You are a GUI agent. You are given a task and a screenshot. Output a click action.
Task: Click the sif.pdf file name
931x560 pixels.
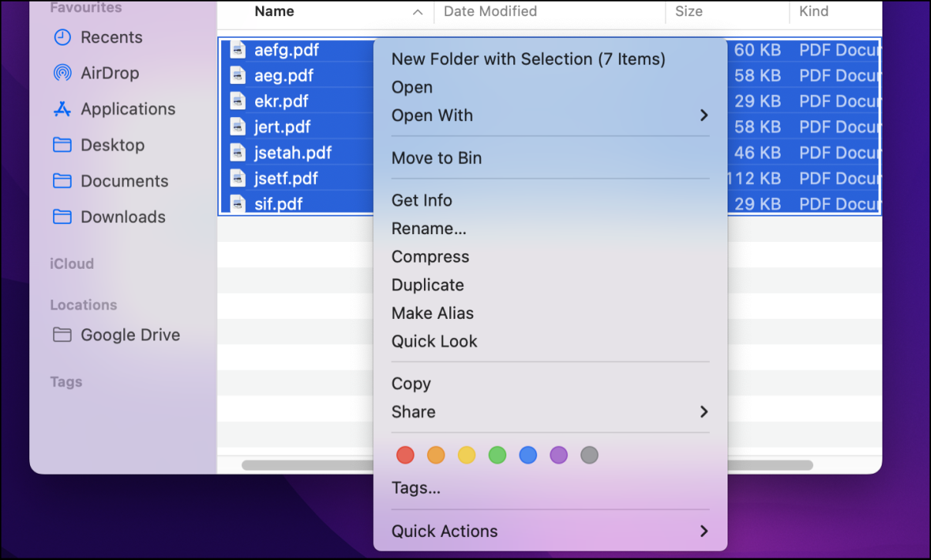(x=278, y=203)
